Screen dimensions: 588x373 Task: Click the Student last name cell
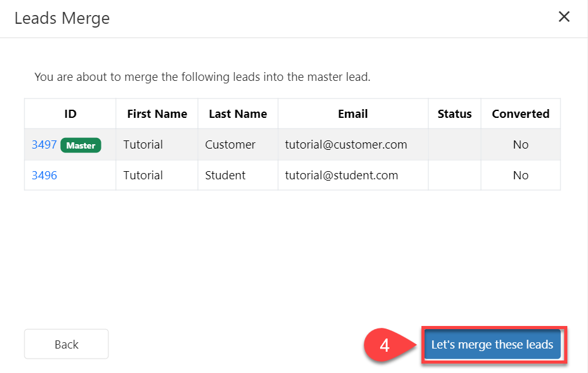click(225, 176)
